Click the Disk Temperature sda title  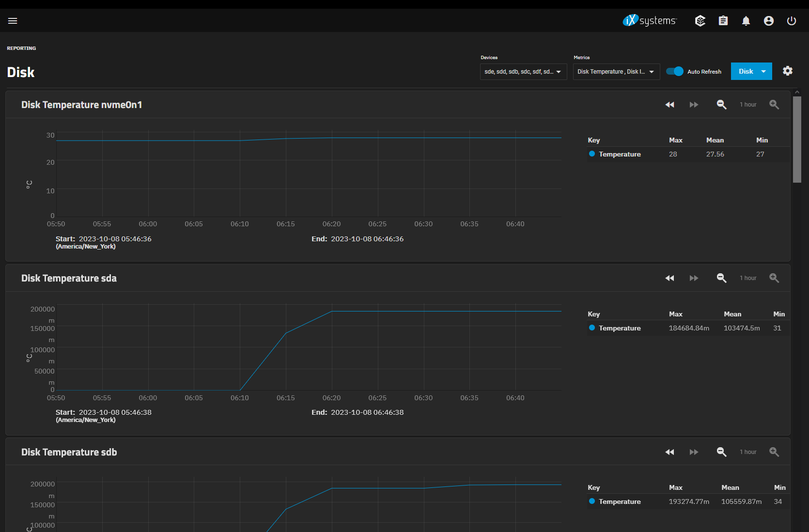[69, 278]
